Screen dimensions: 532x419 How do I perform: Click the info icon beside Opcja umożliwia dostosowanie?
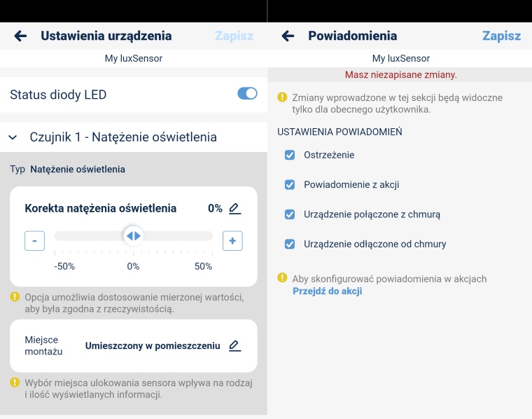pos(15,297)
